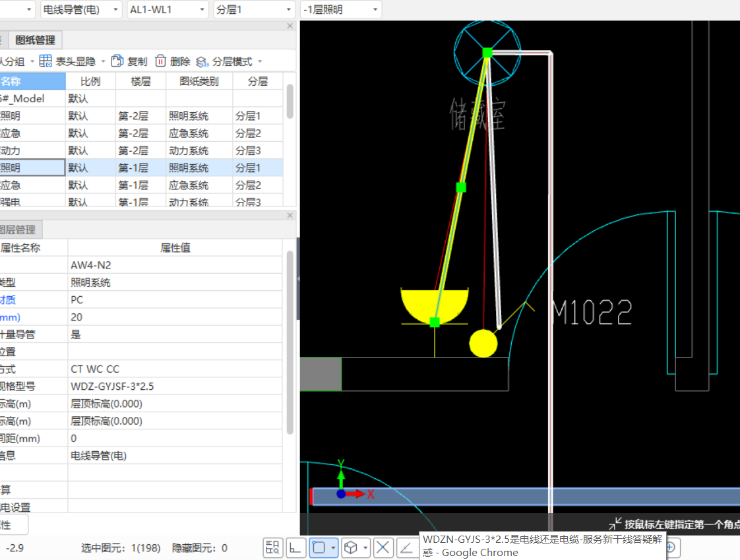The width and height of the screenshot is (740, 560).
Task: Expand the 表头显隐 dropdown arrow
Action: coord(103,61)
